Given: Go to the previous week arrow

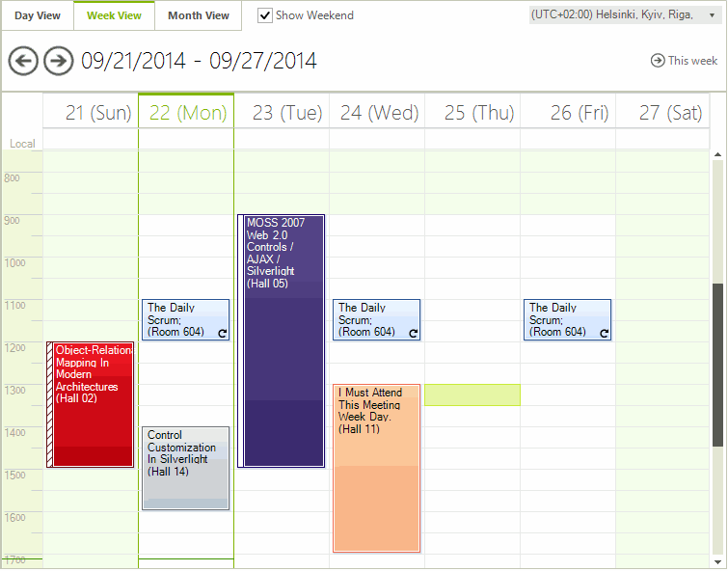Looking at the screenshot, I should click(23, 61).
